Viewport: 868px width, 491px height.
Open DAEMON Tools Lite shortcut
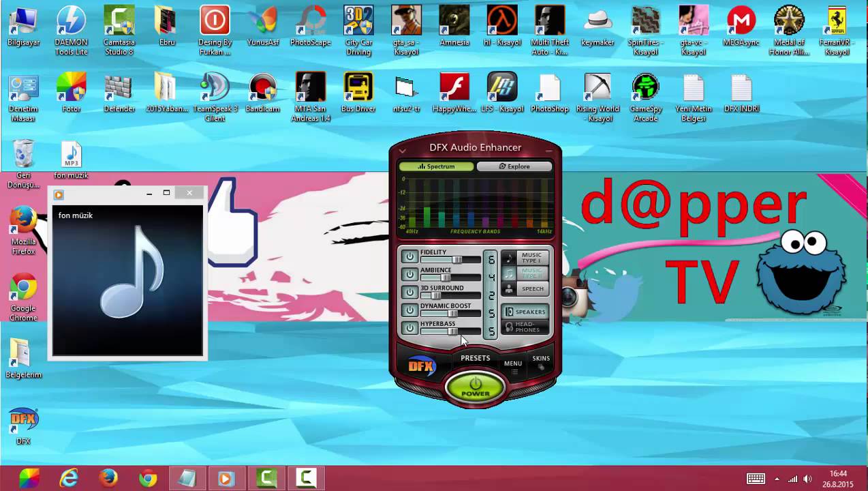[x=72, y=31]
